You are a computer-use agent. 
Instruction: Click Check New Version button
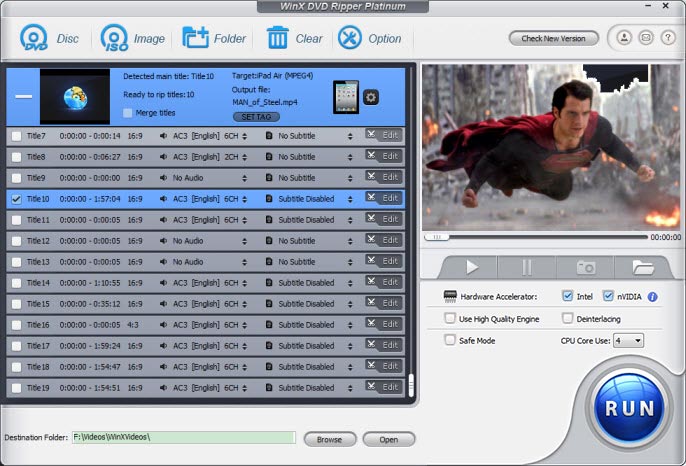click(x=553, y=39)
